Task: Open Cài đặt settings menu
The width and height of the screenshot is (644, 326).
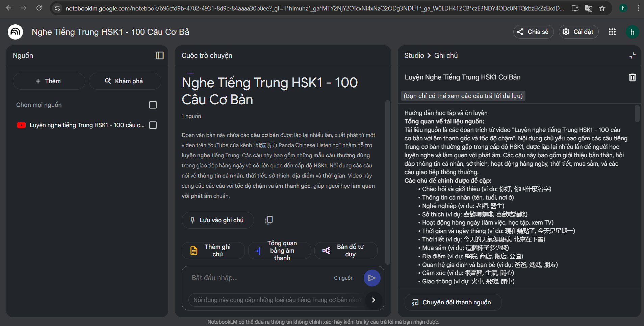Action: click(579, 32)
